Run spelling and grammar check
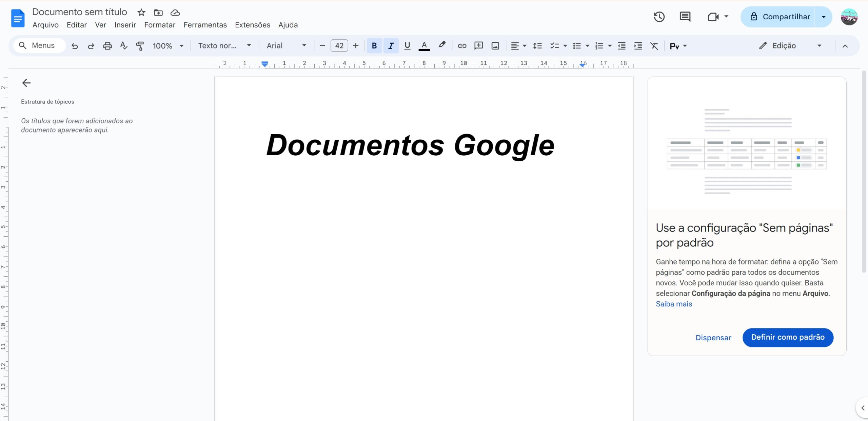 coord(124,45)
